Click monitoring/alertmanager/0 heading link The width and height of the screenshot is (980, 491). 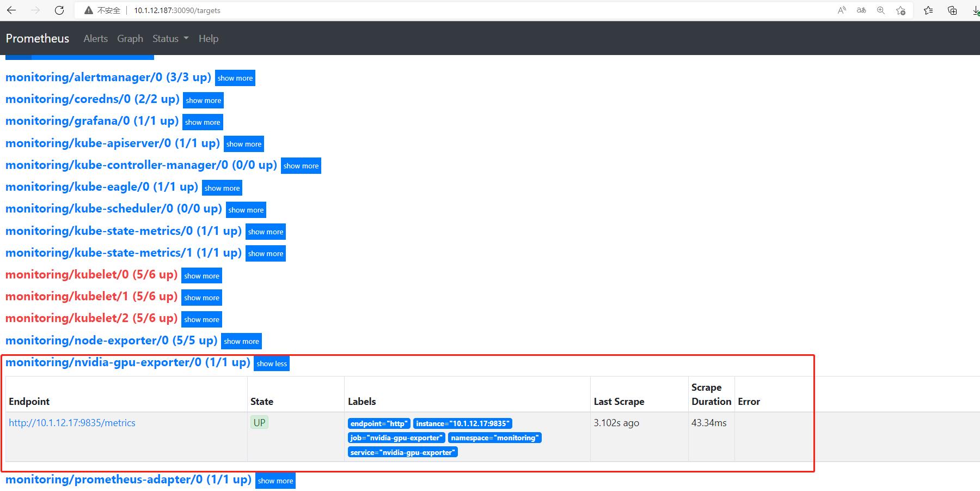108,77
